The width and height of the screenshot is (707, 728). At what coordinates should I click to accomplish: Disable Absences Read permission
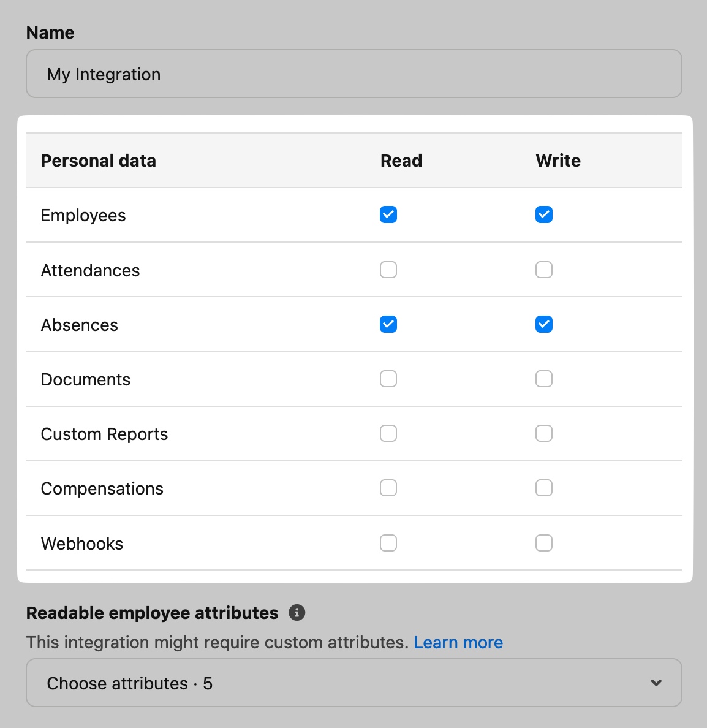(x=388, y=324)
